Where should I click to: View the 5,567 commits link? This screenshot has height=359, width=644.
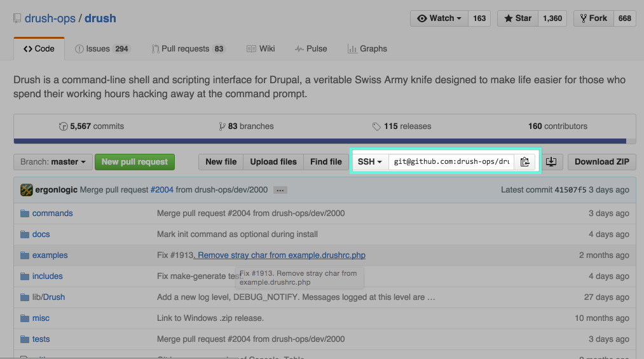coord(92,126)
